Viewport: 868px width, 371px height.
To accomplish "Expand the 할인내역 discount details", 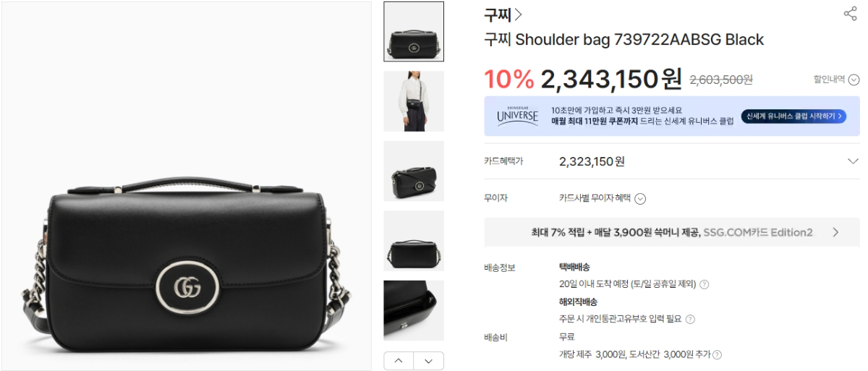I will 836,80.
